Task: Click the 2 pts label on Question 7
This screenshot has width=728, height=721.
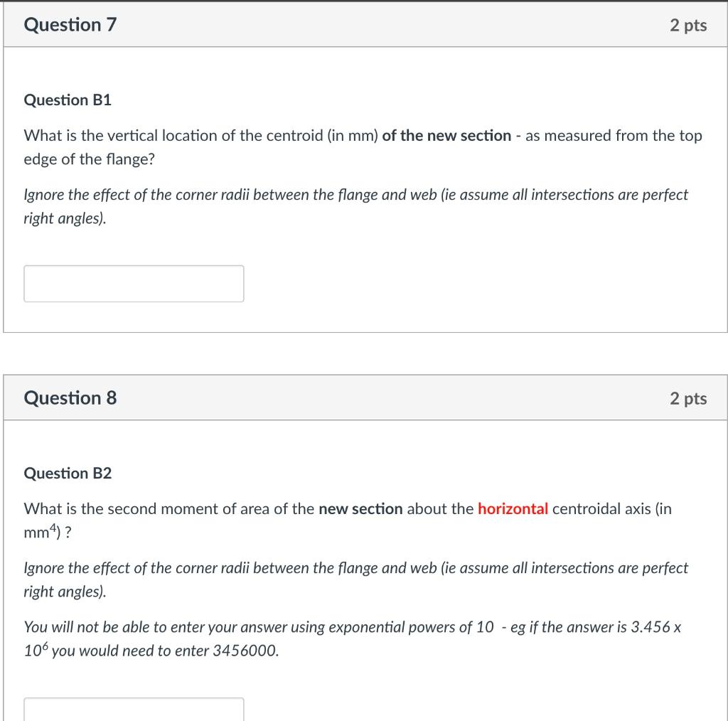Action: click(x=687, y=25)
